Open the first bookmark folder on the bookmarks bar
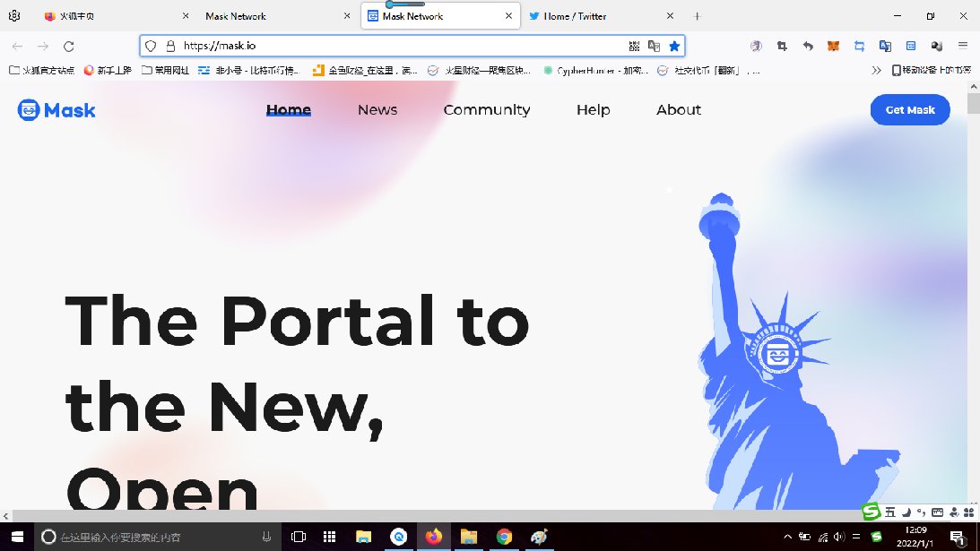Screen dimensions: 980x551 pyautogui.click(x=42, y=71)
